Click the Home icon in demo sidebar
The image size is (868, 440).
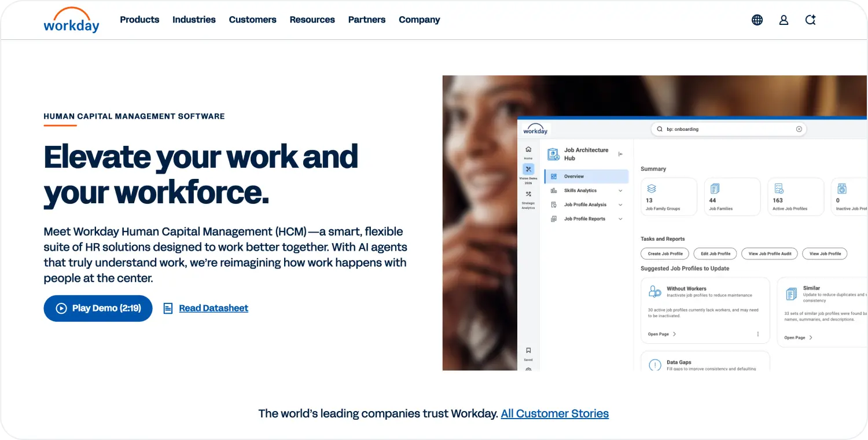click(528, 149)
